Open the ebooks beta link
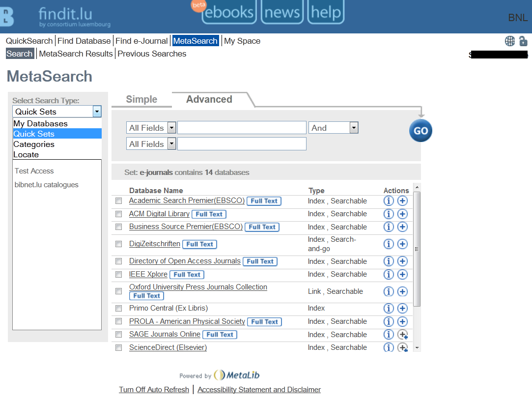Viewport: 532px width, 400px height. click(229, 12)
